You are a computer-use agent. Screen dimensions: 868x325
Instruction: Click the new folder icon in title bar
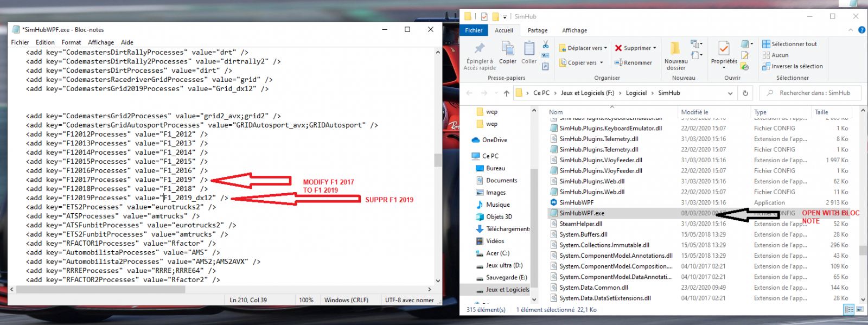[x=496, y=17]
